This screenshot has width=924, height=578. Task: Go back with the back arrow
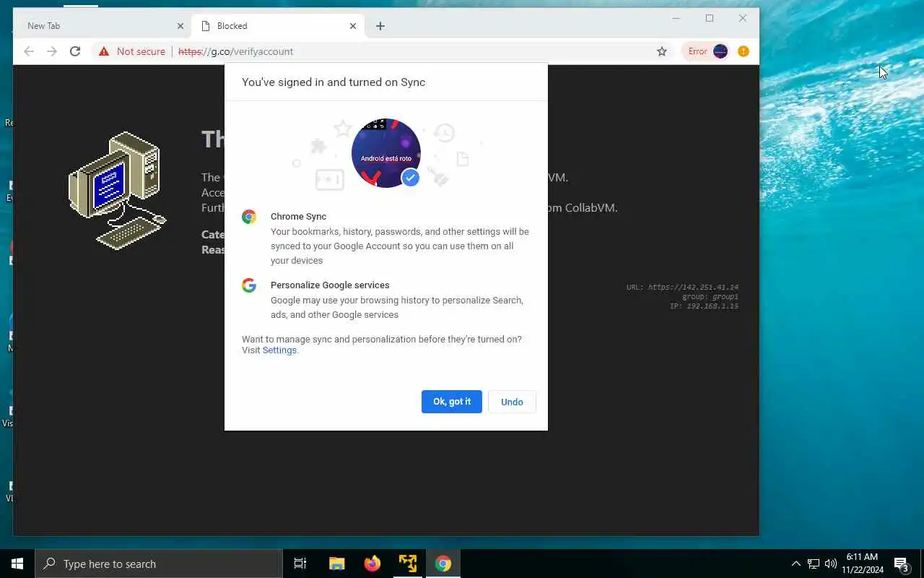point(29,51)
